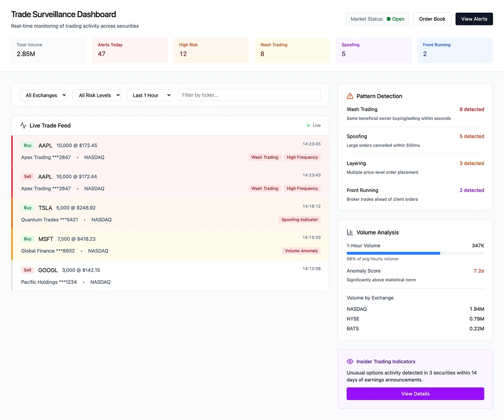Screen dimensions: 504x420
Task: Click the Volume Anomaly flag on the MSFT trade
Action: click(301, 251)
